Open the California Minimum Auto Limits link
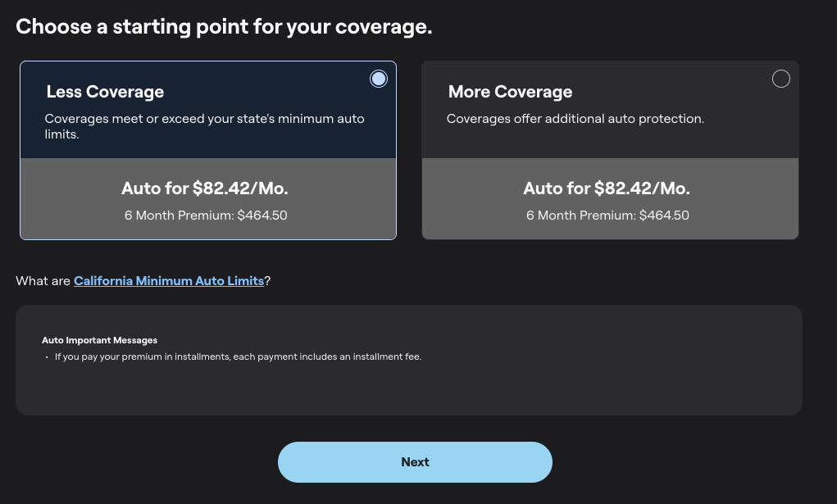This screenshot has height=504, width=837. point(169,280)
